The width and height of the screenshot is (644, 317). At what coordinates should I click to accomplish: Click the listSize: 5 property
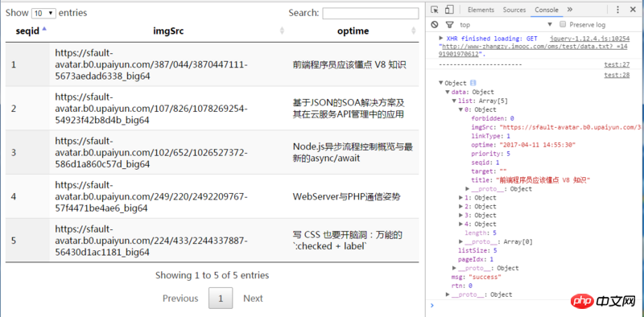[477, 250]
